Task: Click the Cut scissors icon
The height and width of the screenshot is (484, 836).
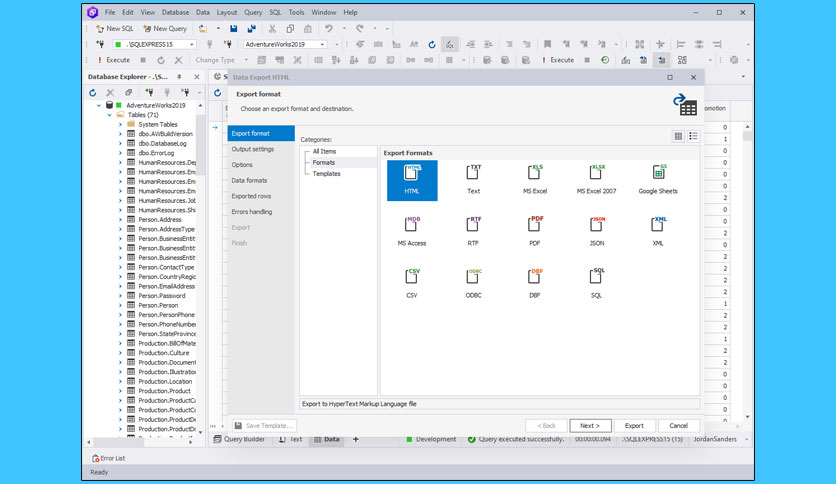Action: [272, 29]
